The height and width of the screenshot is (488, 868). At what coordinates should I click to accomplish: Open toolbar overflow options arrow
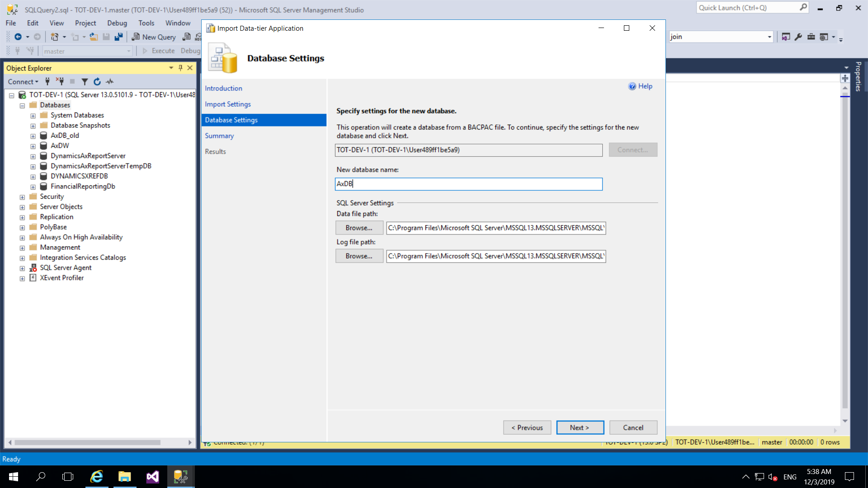pyautogui.click(x=841, y=40)
